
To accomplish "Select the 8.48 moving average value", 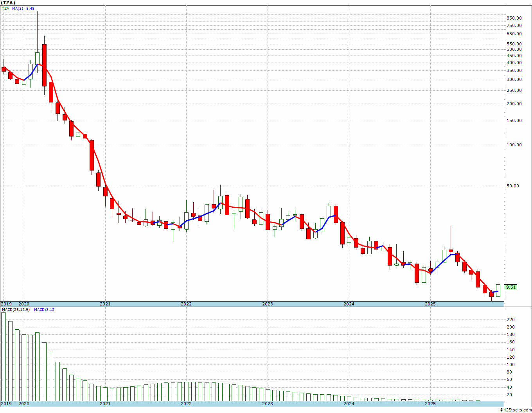I will tap(30, 8).
